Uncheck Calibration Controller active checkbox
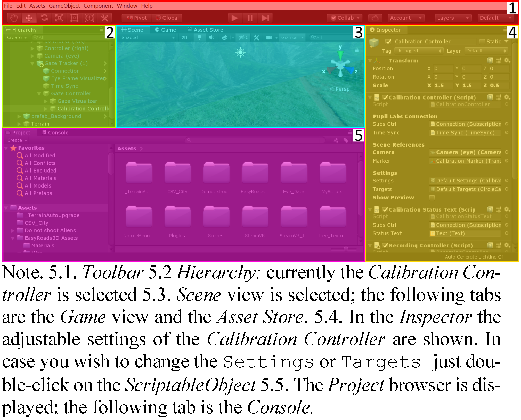Image resolution: width=521 pixels, height=420 pixels. pyautogui.click(x=388, y=42)
